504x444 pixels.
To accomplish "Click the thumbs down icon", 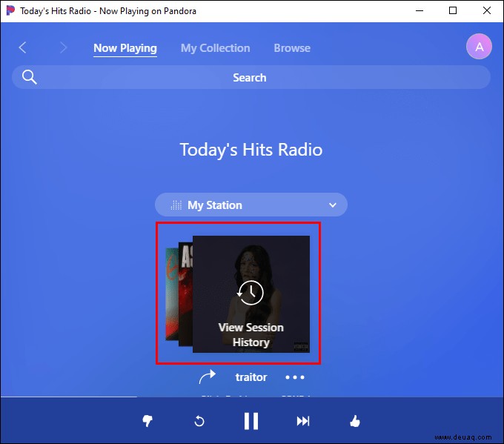I will (147, 421).
